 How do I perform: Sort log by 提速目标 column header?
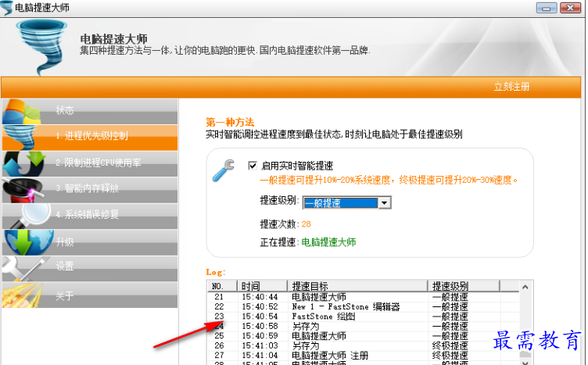[357, 286]
